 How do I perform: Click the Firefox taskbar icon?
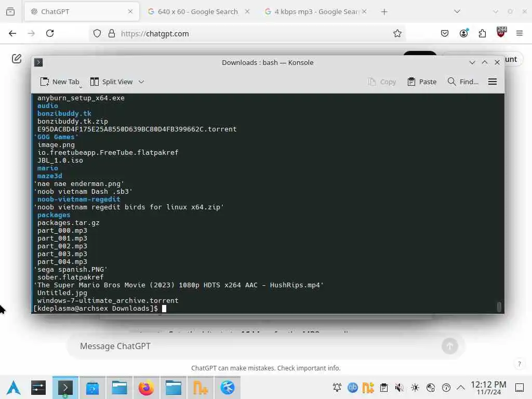click(146, 388)
